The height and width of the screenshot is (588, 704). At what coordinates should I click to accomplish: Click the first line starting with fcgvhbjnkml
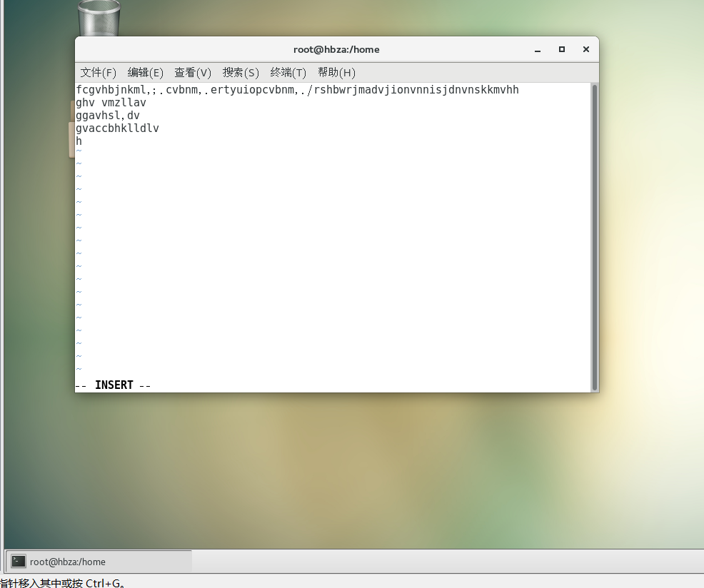pyautogui.click(x=297, y=90)
